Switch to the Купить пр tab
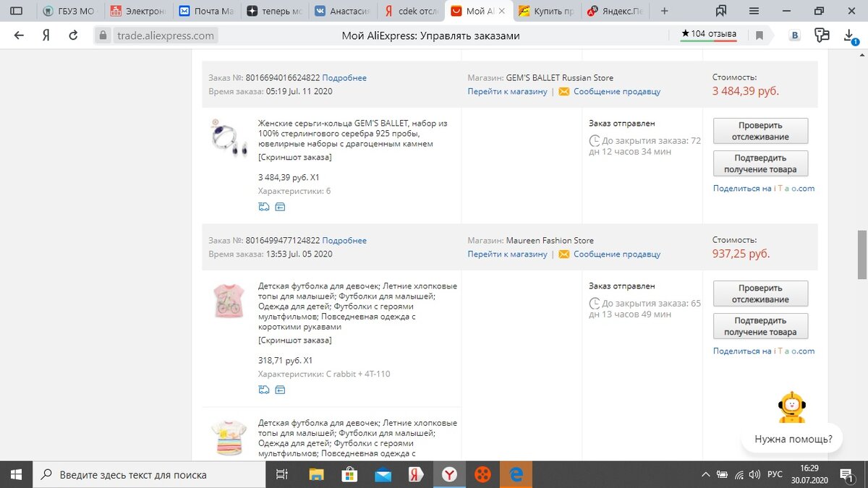The height and width of the screenshot is (488, 868). click(547, 11)
